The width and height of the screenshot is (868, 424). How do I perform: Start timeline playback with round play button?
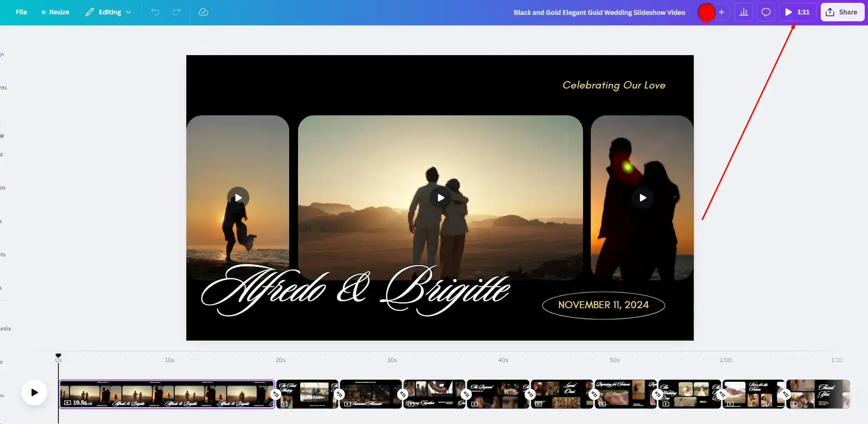34,392
